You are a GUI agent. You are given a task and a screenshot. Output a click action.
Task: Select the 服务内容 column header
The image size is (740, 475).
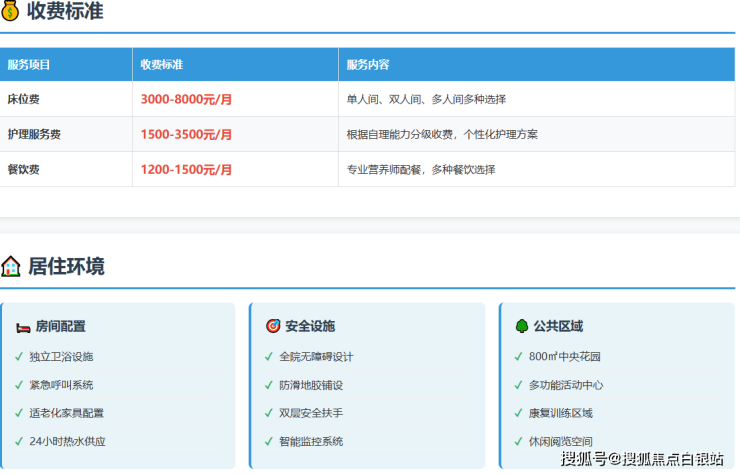pyautogui.click(x=368, y=65)
